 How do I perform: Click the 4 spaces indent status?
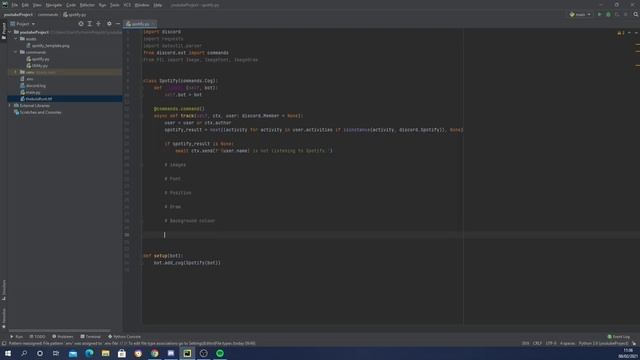coord(567,343)
